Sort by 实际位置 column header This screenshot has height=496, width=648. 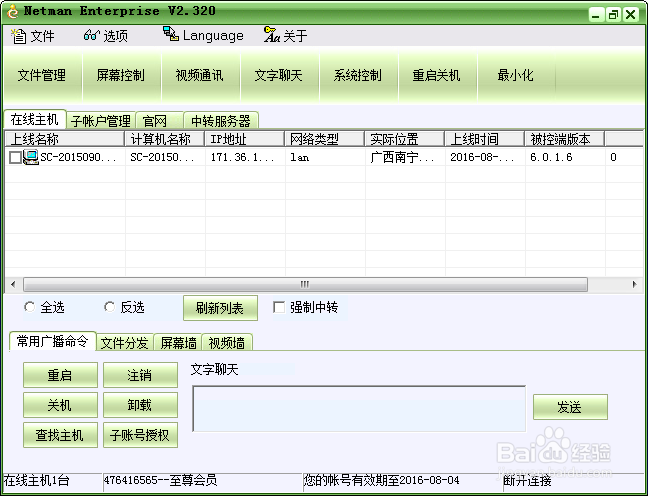[405, 139]
